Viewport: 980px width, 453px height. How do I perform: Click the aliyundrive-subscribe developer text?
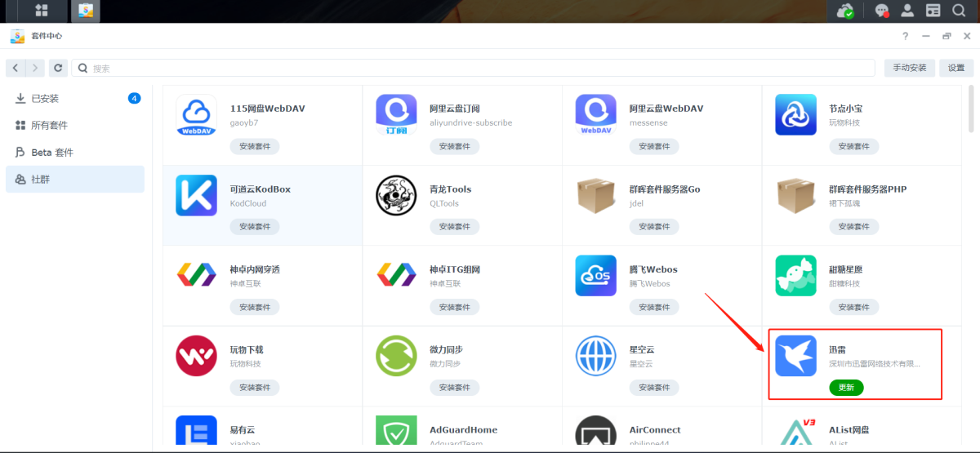(471, 122)
